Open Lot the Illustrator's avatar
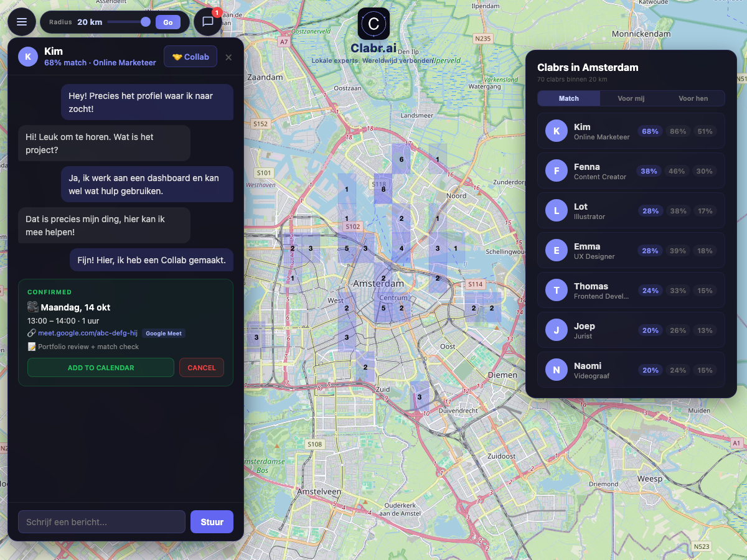 click(x=556, y=210)
